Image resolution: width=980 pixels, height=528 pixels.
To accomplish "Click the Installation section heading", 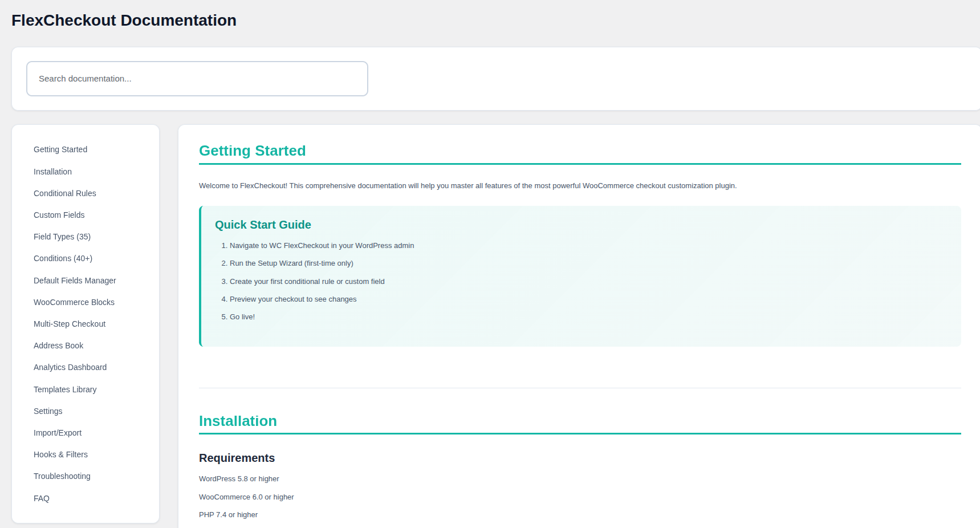I will click(x=238, y=421).
